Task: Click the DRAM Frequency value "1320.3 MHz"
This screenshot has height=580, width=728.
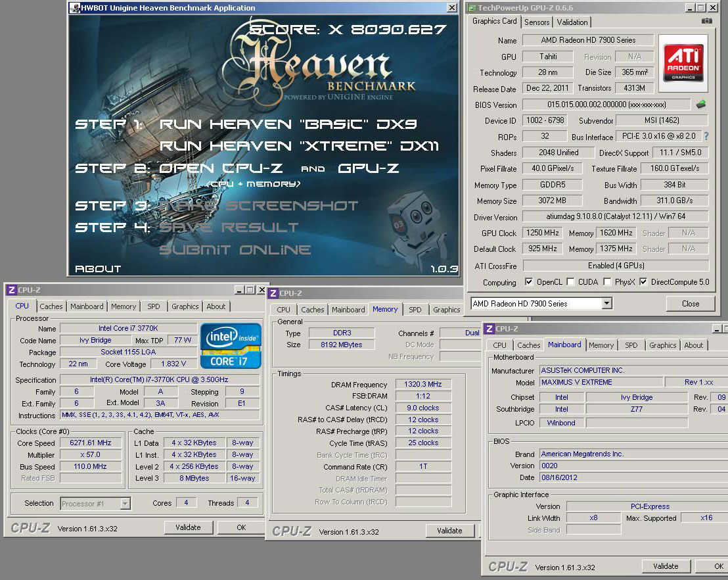Action: [423, 384]
